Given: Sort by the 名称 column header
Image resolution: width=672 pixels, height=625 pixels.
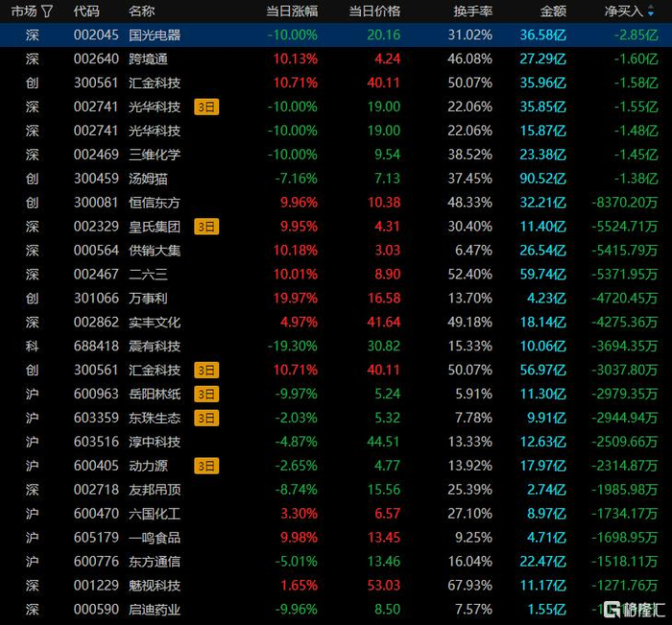Looking at the screenshot, I should 142,12.
